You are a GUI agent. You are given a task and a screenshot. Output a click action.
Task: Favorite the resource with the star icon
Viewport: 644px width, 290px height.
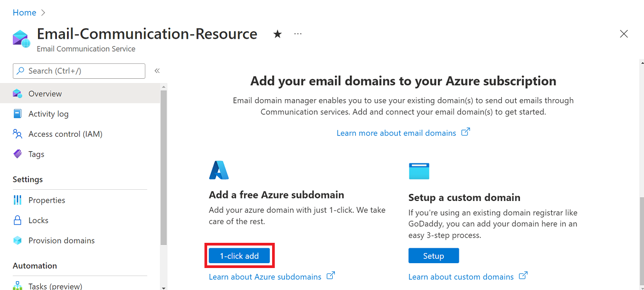point(277,34)
